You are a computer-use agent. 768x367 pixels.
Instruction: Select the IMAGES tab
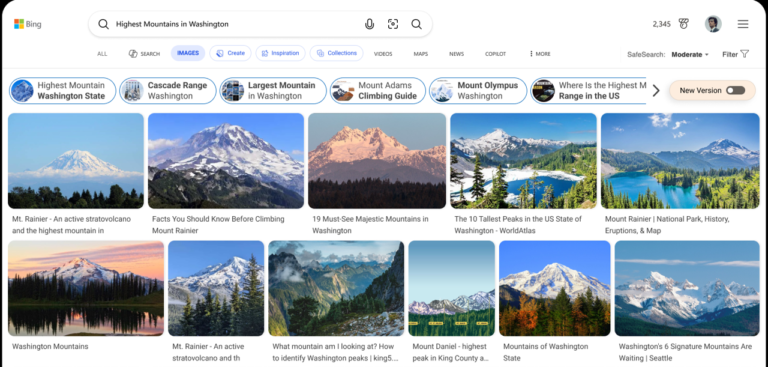click(188, 53)
